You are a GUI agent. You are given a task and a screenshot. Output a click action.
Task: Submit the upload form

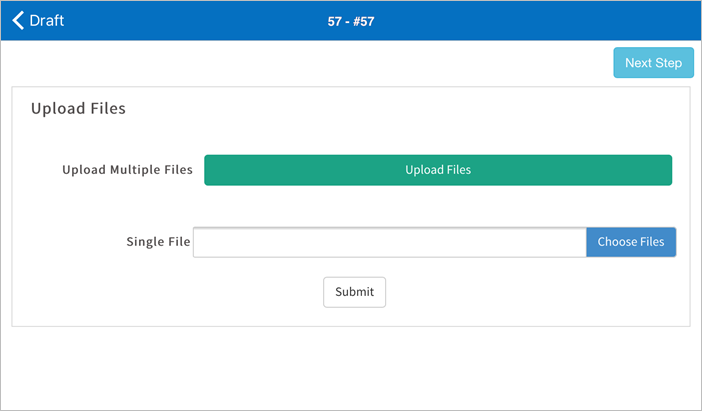[354, 292]
